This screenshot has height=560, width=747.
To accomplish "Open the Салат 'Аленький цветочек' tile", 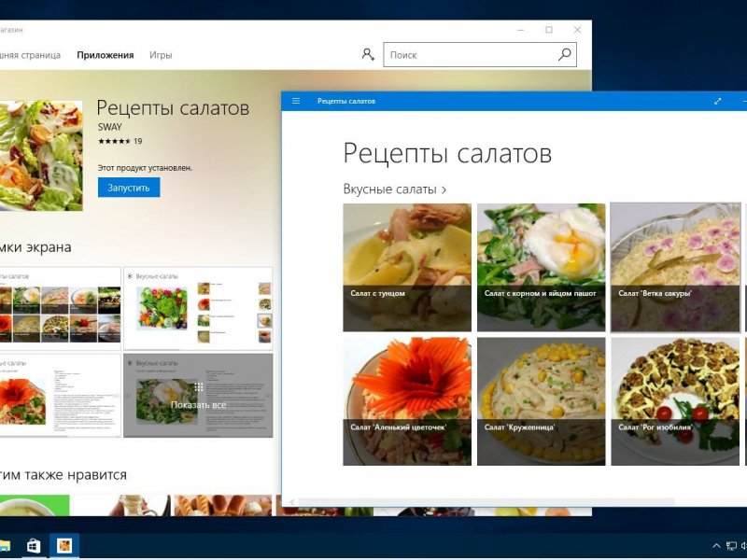I will [407, 401].
